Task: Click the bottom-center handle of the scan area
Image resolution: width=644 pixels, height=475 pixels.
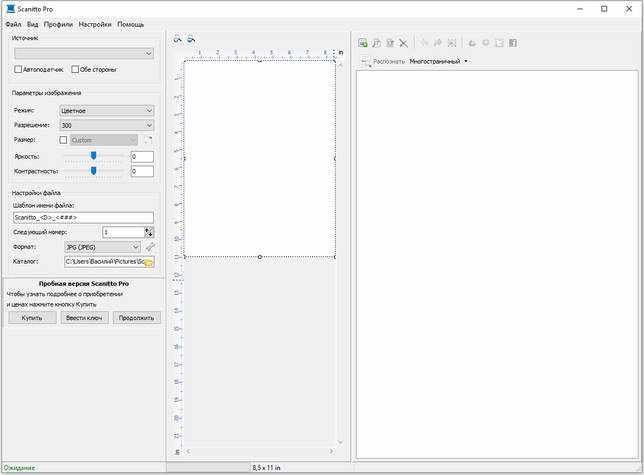Action: point(260,257)
